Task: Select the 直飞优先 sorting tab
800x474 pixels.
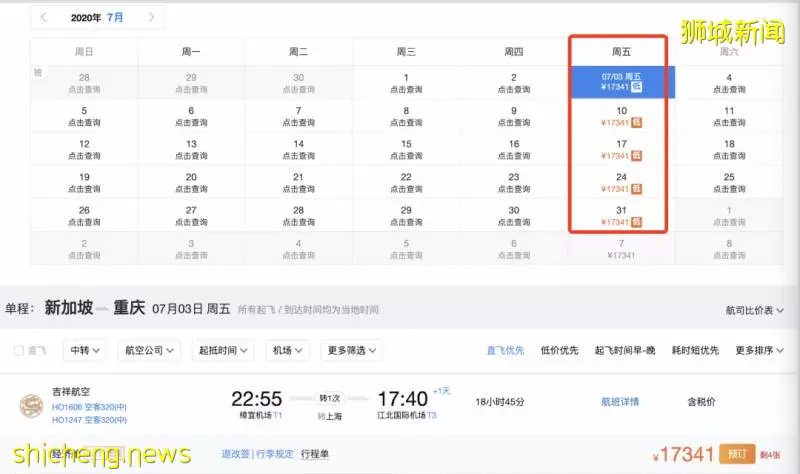Action: click(x=505, y=351)
